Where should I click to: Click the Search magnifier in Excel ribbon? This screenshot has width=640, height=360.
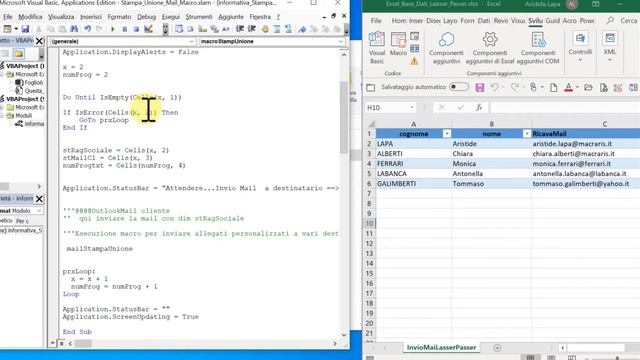pos(610,20)
